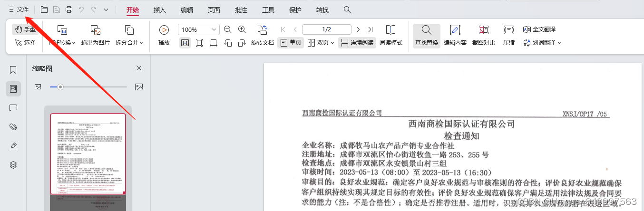Click 压缩 compress tool

[x=509, y=36]
